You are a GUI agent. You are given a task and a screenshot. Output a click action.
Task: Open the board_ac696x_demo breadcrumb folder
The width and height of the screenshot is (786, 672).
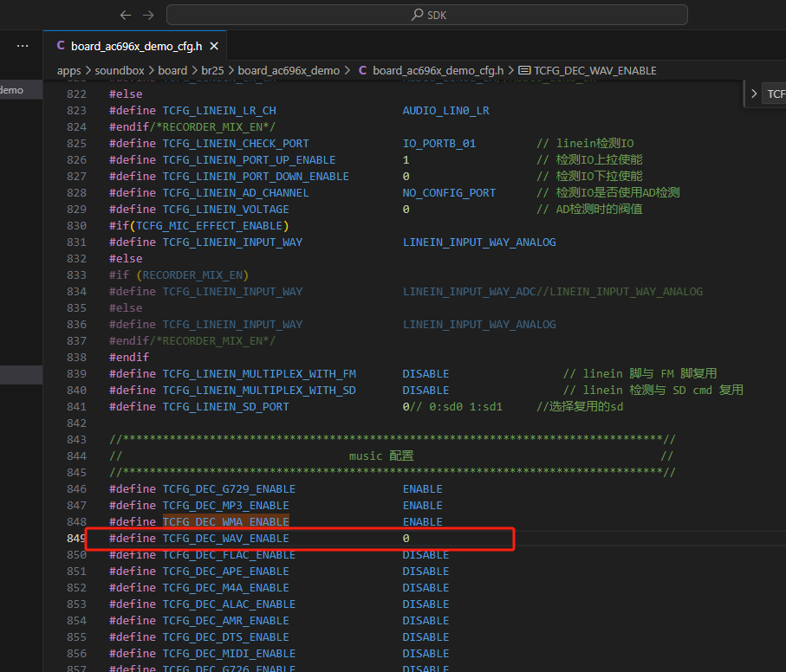pyautogui.click(x=289, y=71)
